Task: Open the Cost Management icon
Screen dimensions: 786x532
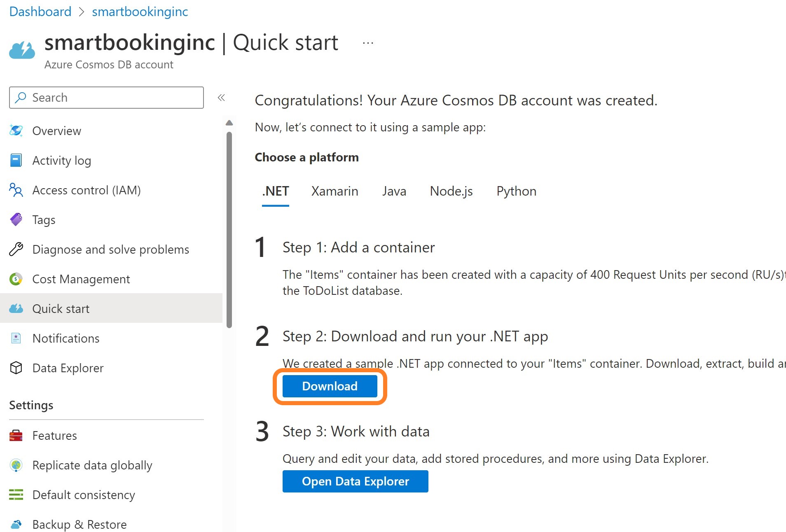Action: click(x=16, y=279)
